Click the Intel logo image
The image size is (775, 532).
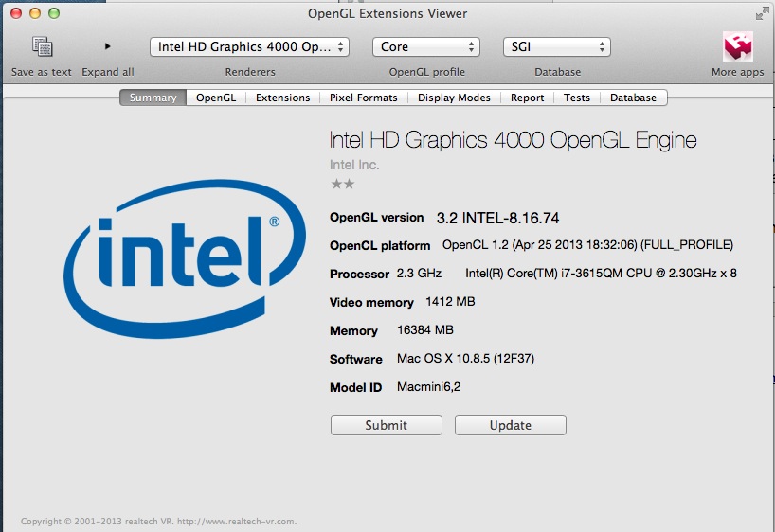pos(186,258)
